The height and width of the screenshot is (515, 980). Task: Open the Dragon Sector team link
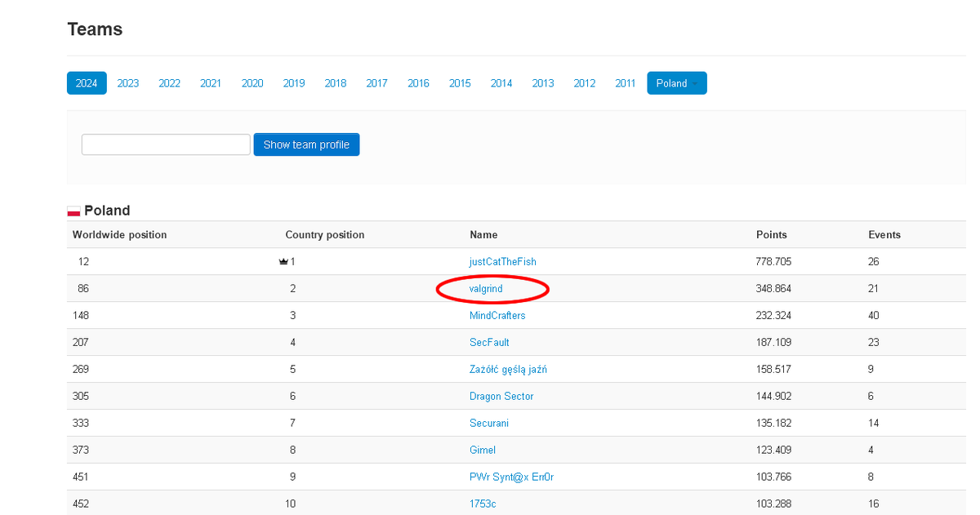tap(501, 397)
